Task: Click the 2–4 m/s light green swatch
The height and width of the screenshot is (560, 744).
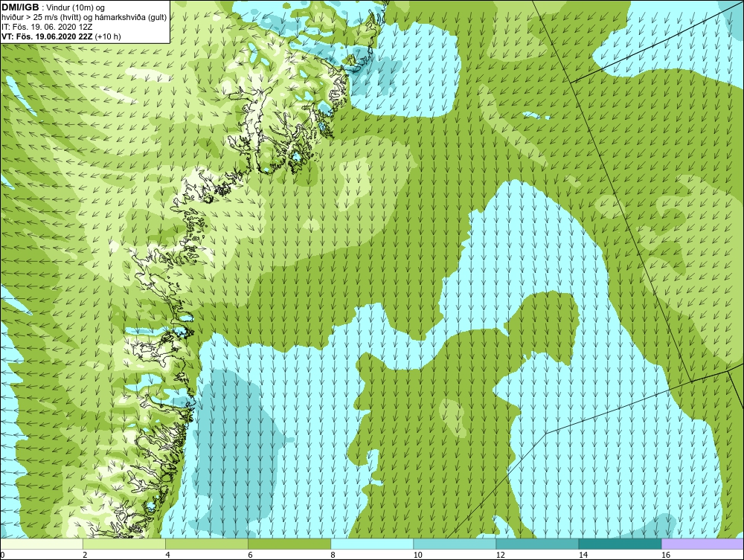Action: (124, 544)
